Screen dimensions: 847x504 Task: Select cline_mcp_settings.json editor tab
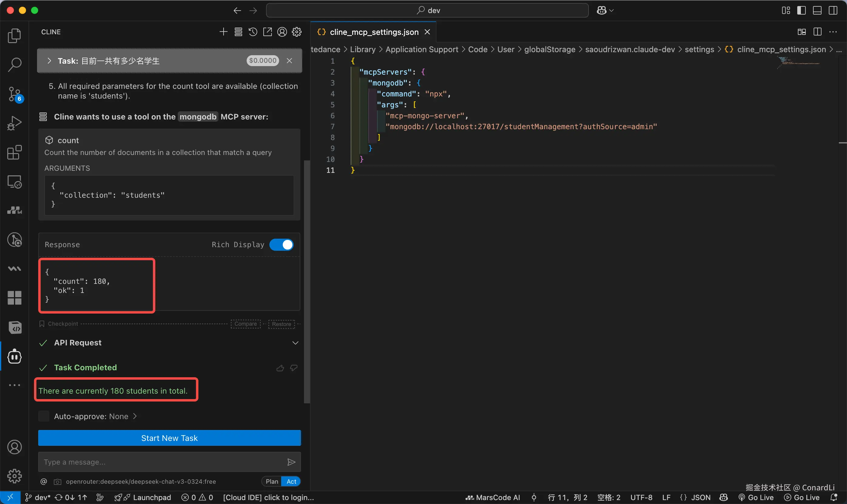[x=373, y=32]
